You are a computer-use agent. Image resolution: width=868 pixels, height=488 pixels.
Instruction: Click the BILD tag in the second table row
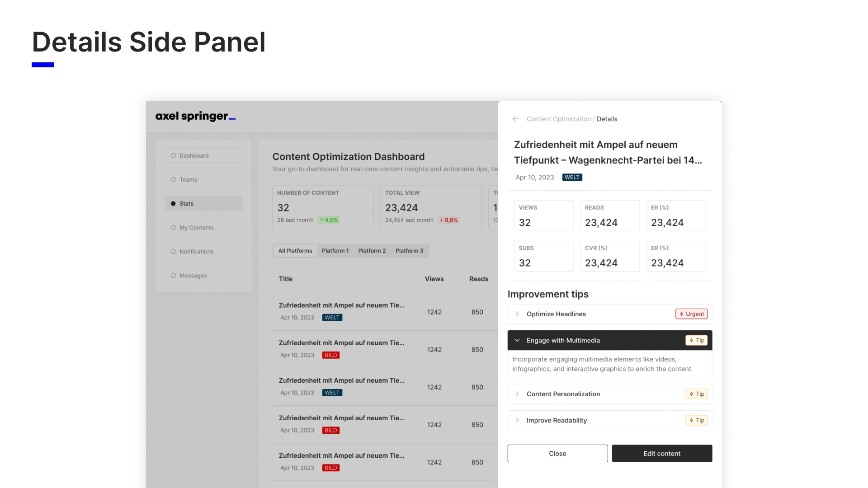click(x=331, y=355)
